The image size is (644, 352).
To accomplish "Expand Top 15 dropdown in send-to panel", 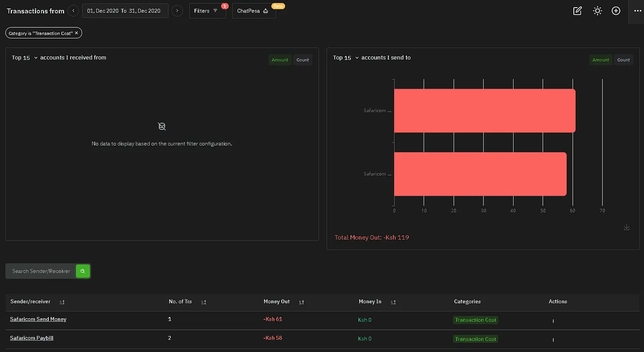I will 346,57.
